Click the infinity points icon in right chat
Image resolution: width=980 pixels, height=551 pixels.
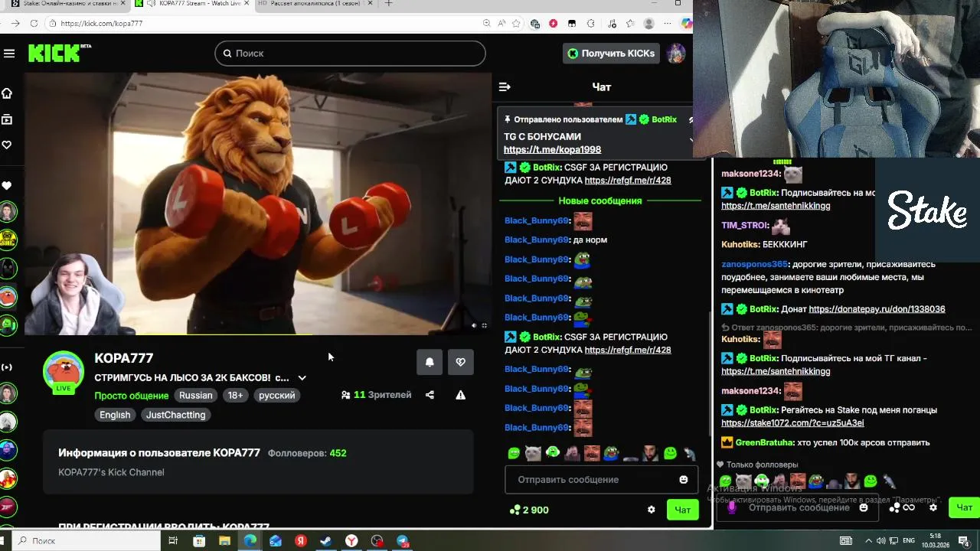pos(908,507)
